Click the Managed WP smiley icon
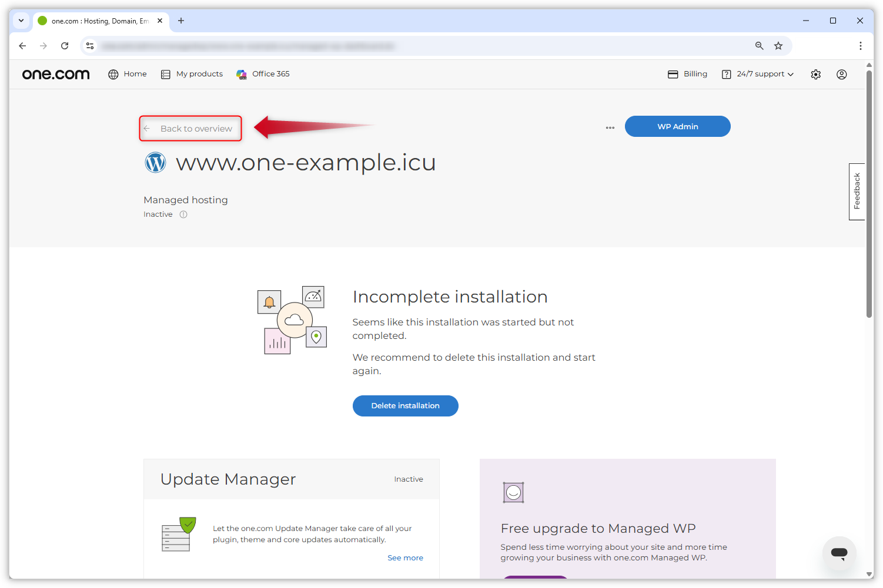The height and width of the screenshot is (588, 883). (x=513, y=492)
